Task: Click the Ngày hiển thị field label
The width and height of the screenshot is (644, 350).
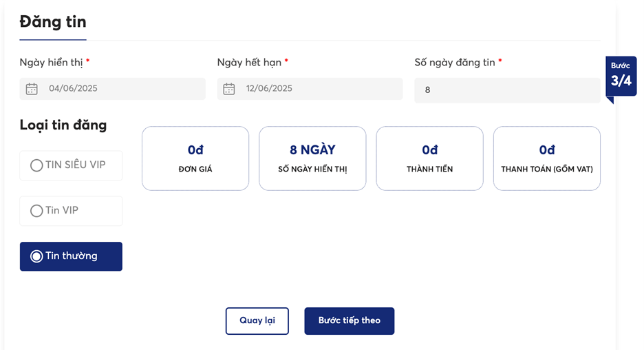Action: (x=52, y=63)
